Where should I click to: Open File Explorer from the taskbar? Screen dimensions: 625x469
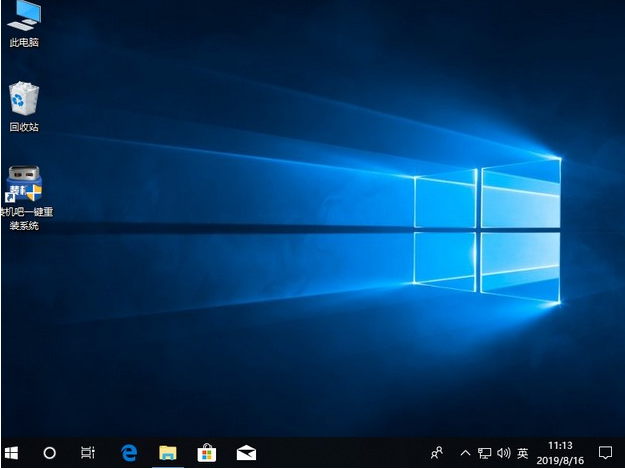pyautogui.click(x=168, y=453)
